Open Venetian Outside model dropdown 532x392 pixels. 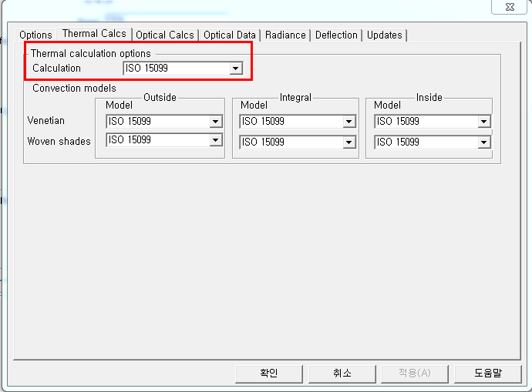point(215,121)
